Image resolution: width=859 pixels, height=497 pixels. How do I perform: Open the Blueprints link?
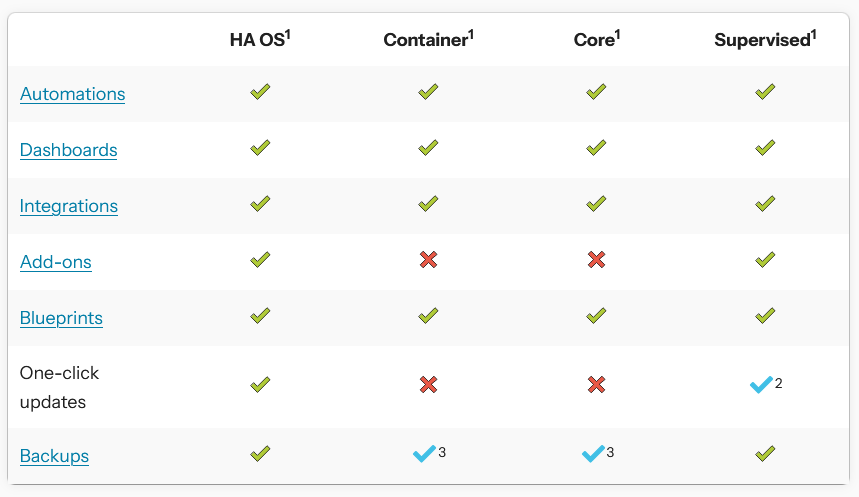[x=61, y=318]
